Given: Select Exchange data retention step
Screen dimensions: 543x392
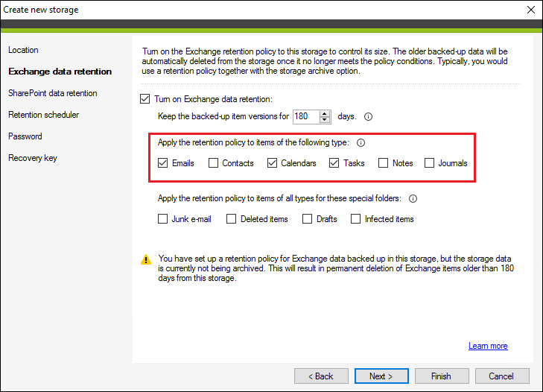Looking at the screenshot, I should [60, 72].
